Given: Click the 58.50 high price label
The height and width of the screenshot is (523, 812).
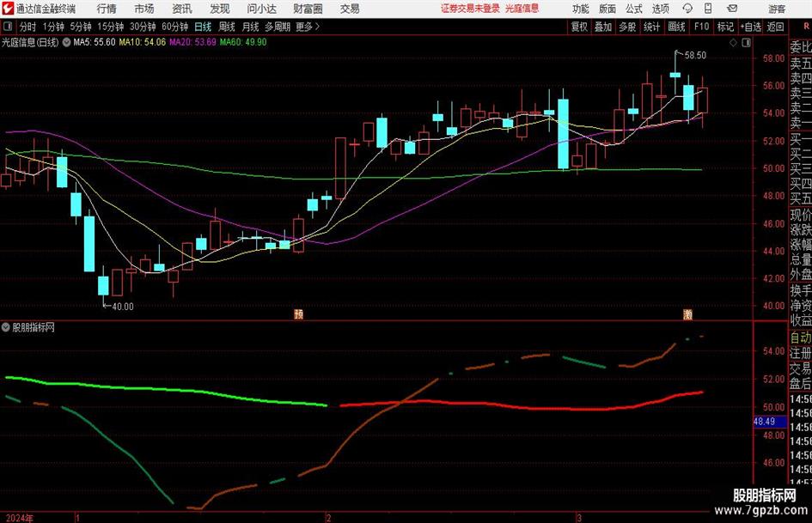Looking at the screenshot, I should click(695, 56).
